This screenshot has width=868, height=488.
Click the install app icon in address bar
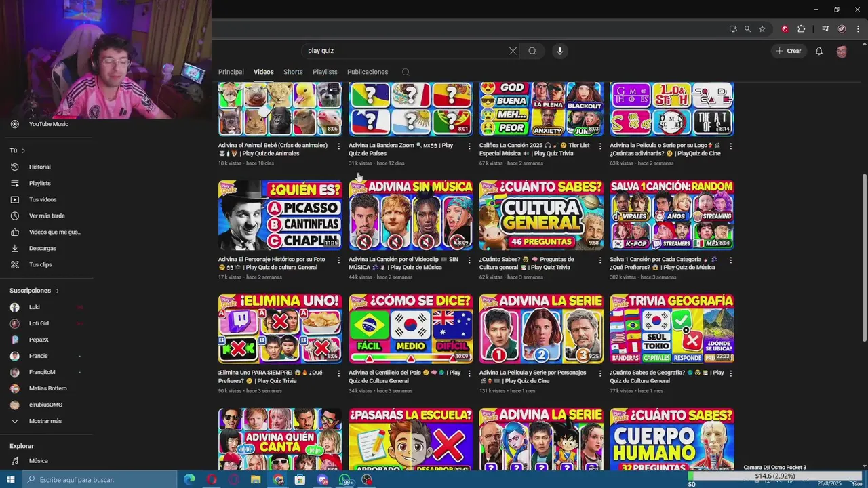[x=733, y=29]
